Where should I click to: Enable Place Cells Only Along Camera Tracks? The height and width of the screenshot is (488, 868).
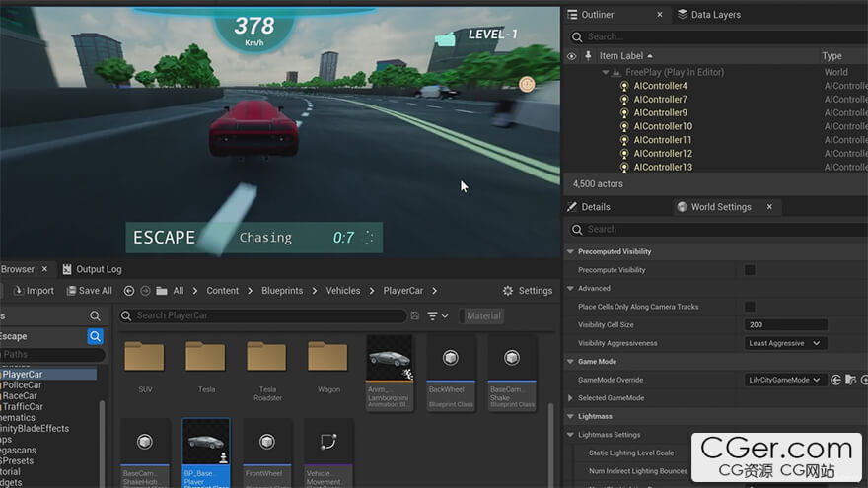(750, 307)
